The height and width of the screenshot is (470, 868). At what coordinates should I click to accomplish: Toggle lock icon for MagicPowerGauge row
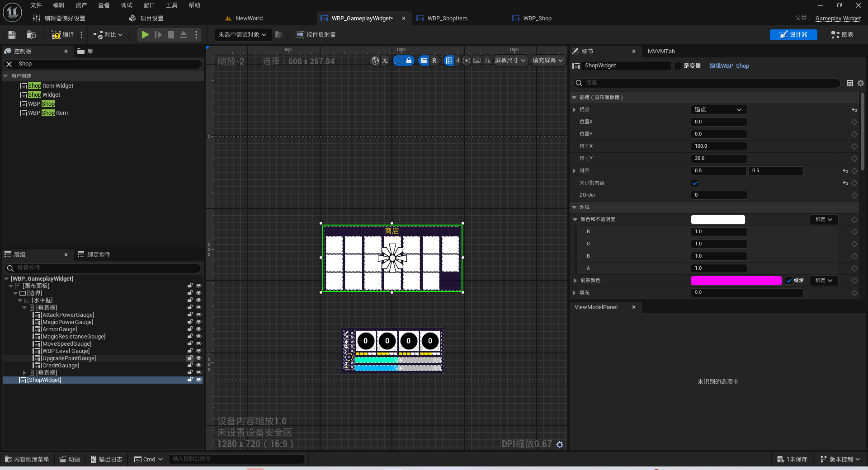(x=190, y=322)
